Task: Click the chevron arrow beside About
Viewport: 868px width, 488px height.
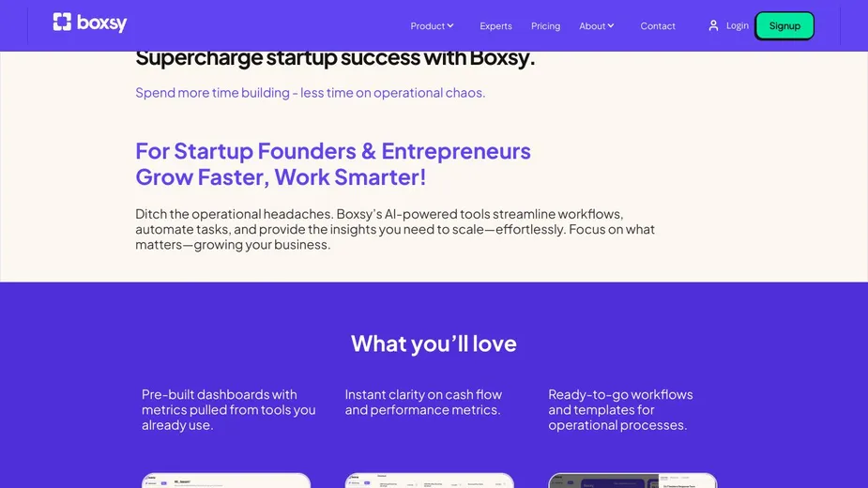Action: [611, 25]
